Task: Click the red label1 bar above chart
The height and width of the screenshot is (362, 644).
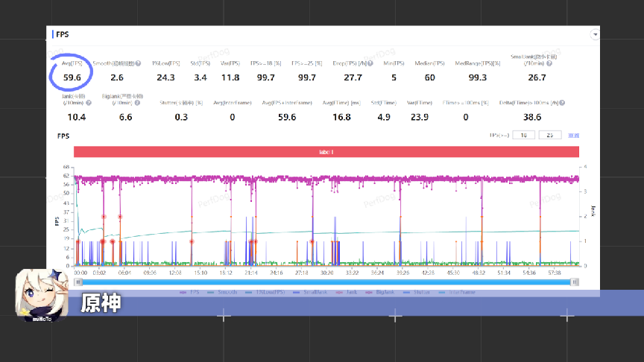Action: pyautogui.click(x=326, y=152)
